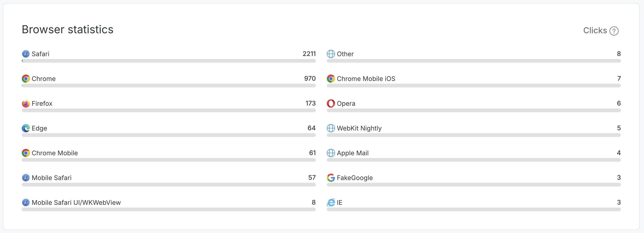Viewport: 644px width, 233px height.
Task: Select the Chrome Mobile count '61'
Action: [x=312, y=153]
